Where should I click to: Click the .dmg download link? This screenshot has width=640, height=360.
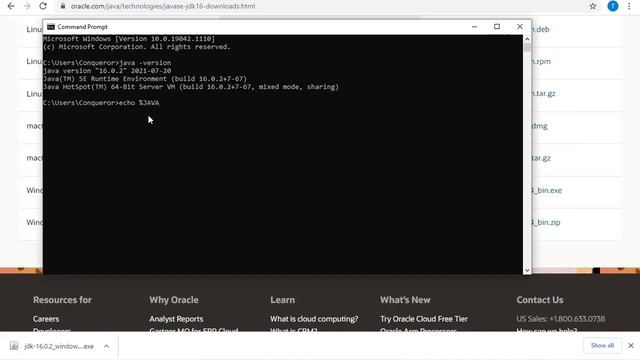[539, 126]
